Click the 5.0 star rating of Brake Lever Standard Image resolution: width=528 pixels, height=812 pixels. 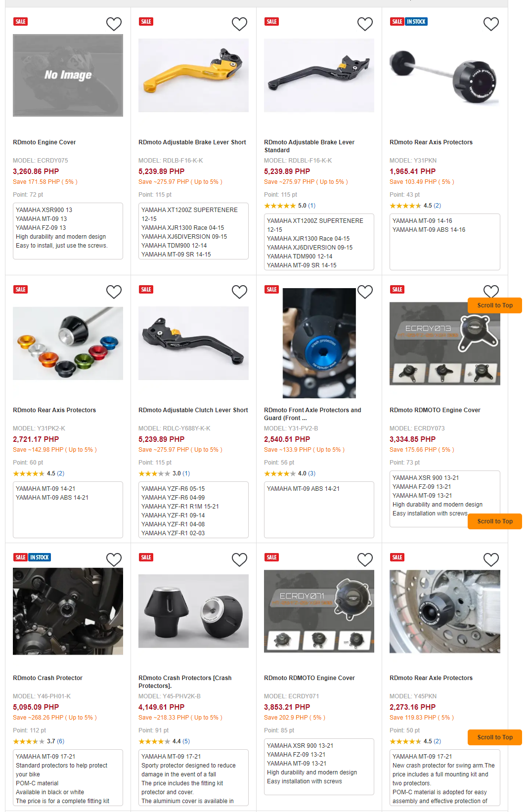pos(290,206)
